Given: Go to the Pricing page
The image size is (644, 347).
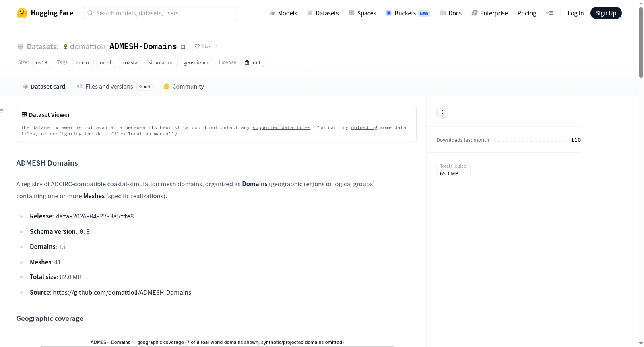Looking at the screenshot, I should pos(527,13).
